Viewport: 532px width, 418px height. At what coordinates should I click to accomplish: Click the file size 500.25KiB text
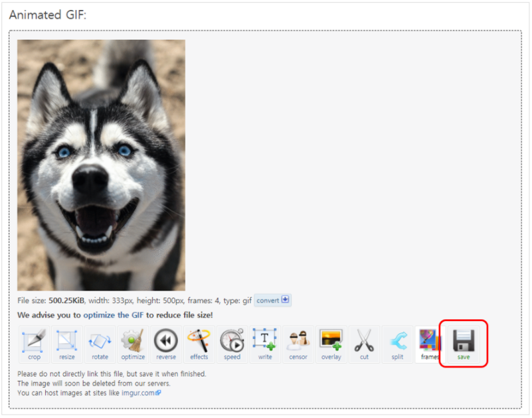coord(66,301)
